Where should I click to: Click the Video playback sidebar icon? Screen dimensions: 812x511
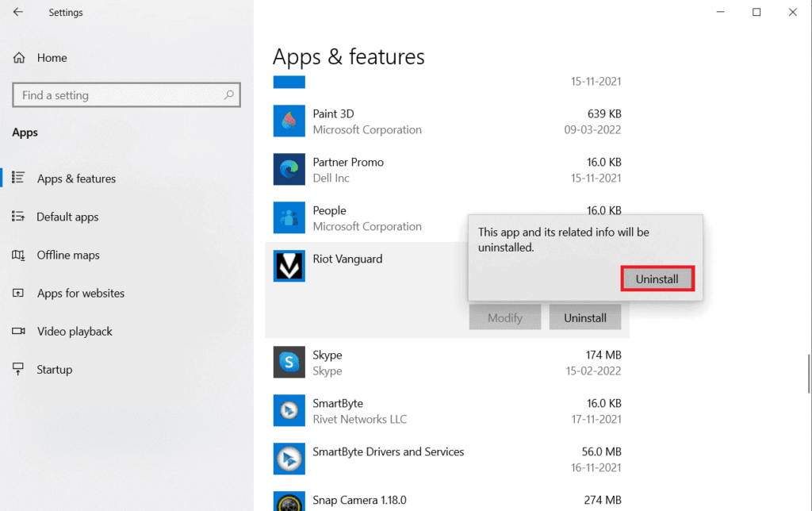[x=17, y=331]
